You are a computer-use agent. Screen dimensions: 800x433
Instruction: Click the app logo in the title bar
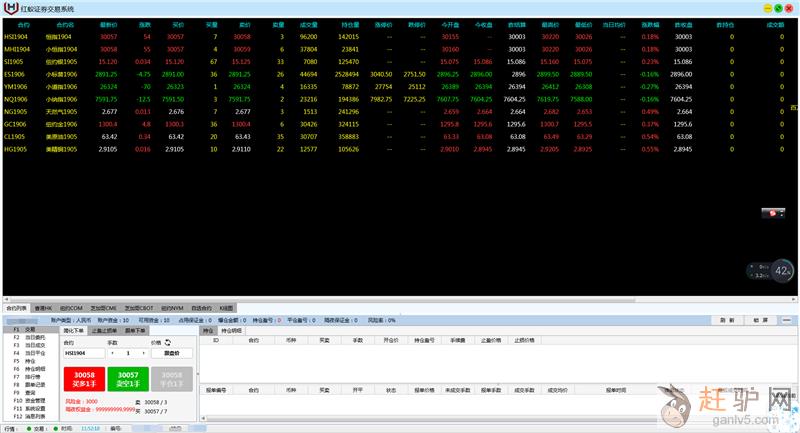click(x=10, y=7)
